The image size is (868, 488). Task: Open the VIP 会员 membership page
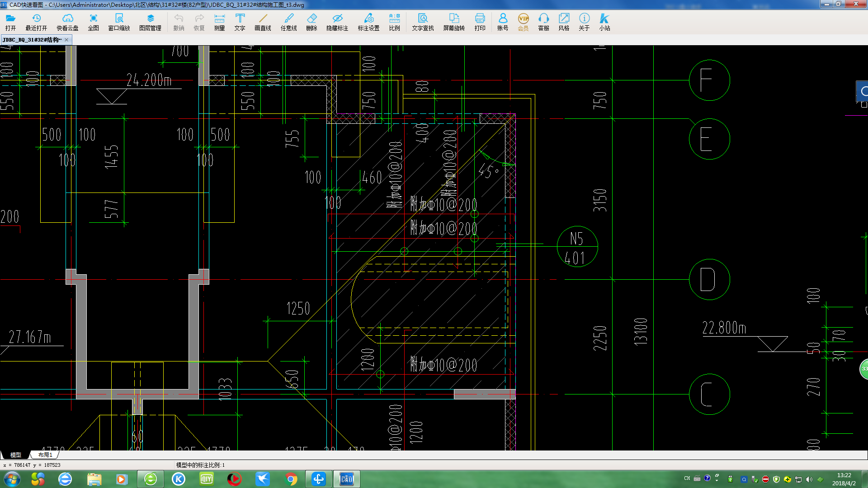[x=523, y=22]
